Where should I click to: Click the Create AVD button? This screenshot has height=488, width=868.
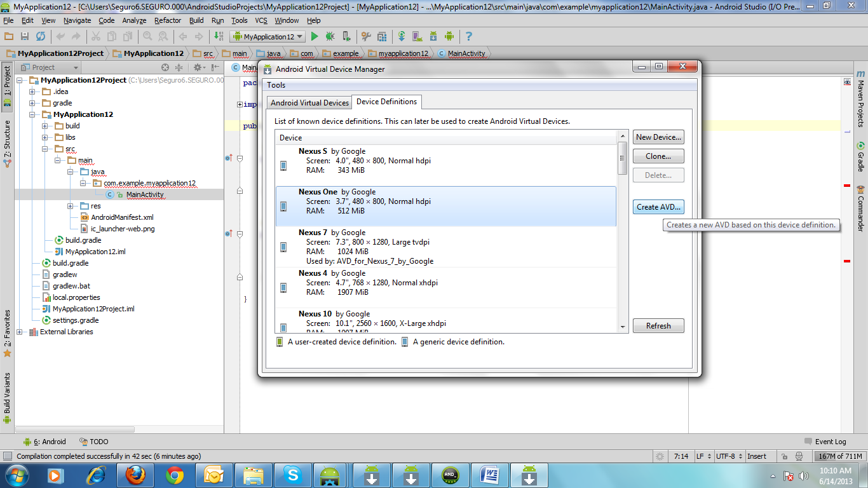(658, 207)
